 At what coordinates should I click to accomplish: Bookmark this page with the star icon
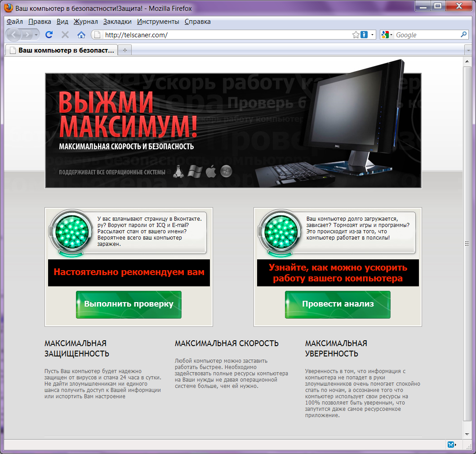[356, 35]
